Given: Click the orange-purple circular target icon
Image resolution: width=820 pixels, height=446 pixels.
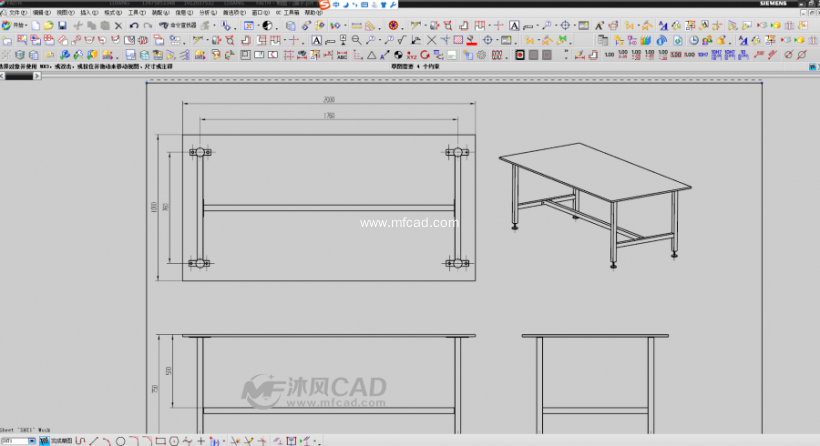Looking at the screenshot, I should pos(393,25).
